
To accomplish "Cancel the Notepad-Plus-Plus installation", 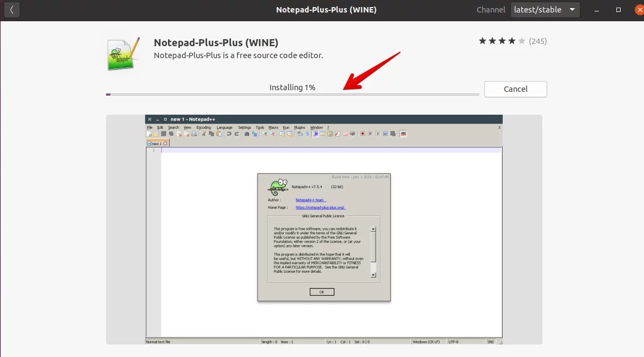I will pos(515,89).
